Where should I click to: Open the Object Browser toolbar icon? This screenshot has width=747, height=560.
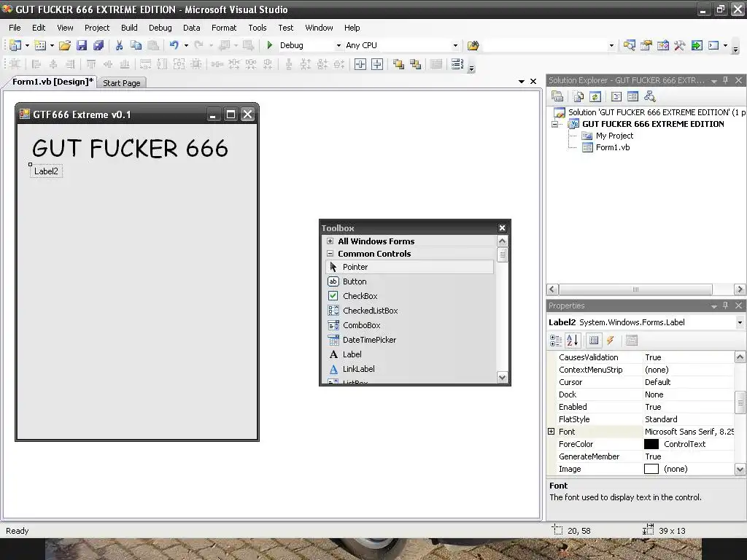pos(663,45)
